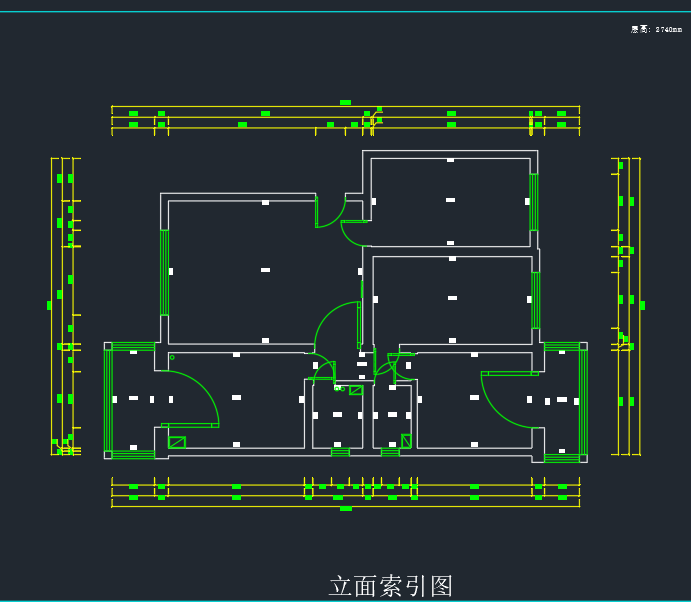This screenshot has width=691, height=602.
Task: Select the far-right balcony window
Action: point(583,401)
